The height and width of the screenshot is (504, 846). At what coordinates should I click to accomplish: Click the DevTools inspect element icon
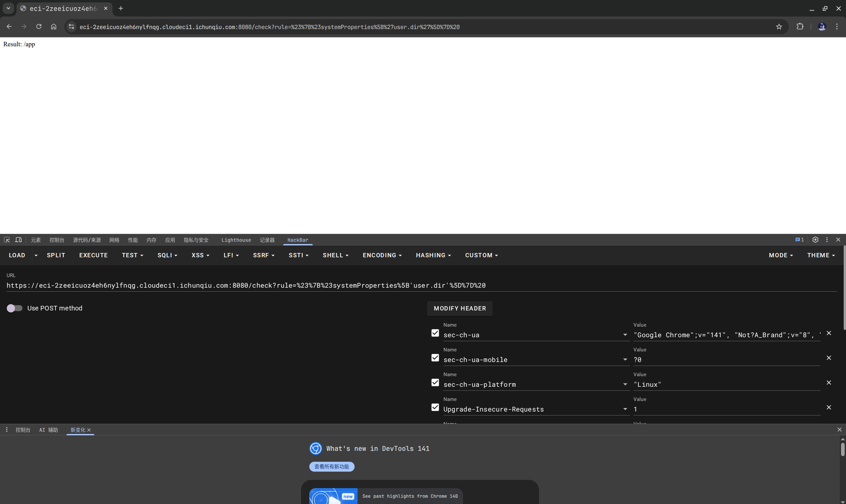tap(7, 240)
